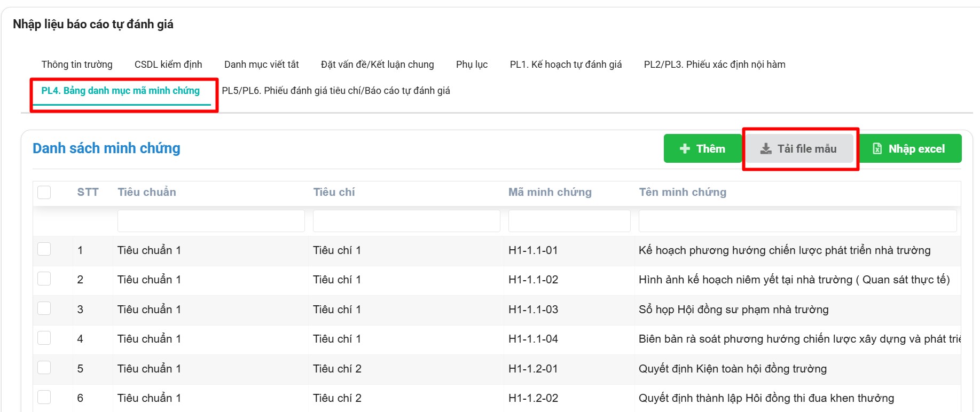Check the checkbox for row 1
Image resolution: width=980 pixels, height=412 pixels.
coord(44,249)
